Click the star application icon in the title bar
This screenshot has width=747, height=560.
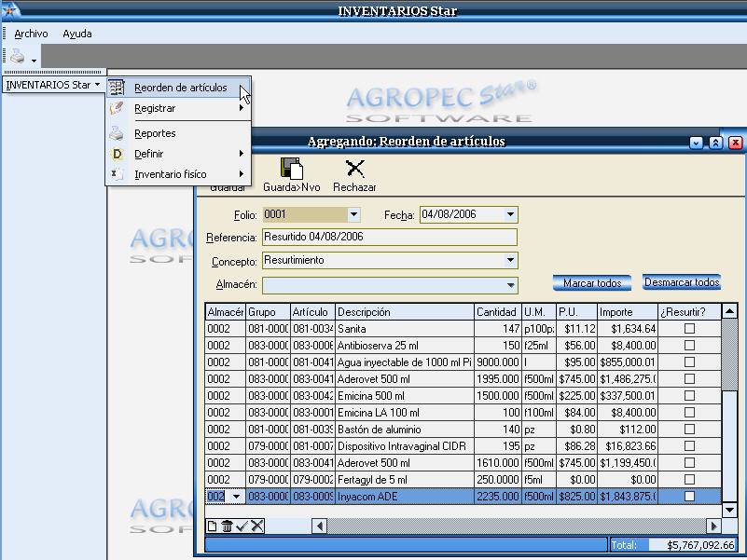click(x=10, y=10)
